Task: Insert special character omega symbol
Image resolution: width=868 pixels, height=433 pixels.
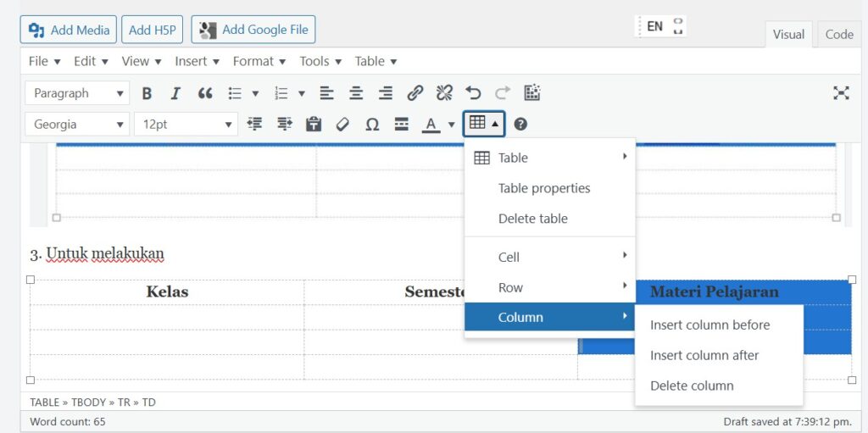Action: (x=371, y=125)
